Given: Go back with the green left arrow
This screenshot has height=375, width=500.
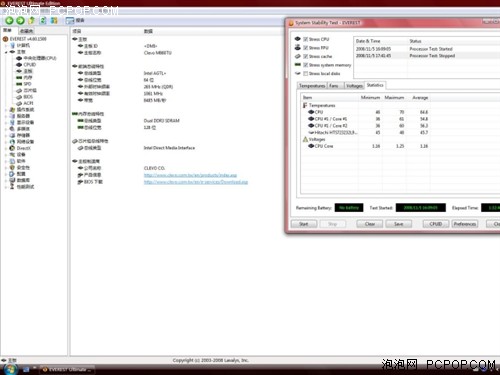Looking at the screenshot, I should 9,21.
